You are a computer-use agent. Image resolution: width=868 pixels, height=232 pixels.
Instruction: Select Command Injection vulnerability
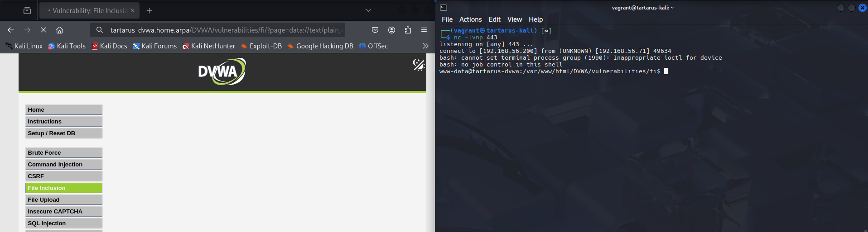click(64, 165)
